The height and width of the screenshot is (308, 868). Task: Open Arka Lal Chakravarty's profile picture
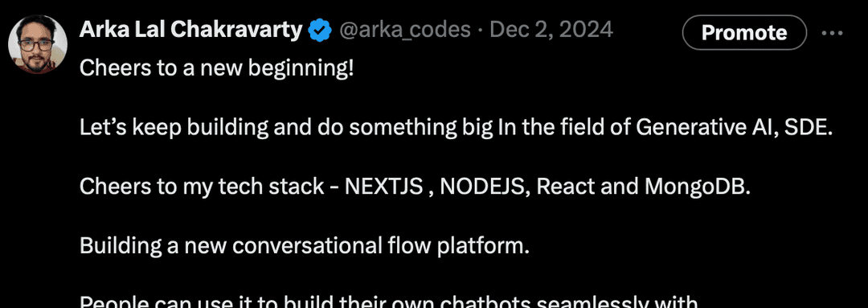(x=38, y=44)
